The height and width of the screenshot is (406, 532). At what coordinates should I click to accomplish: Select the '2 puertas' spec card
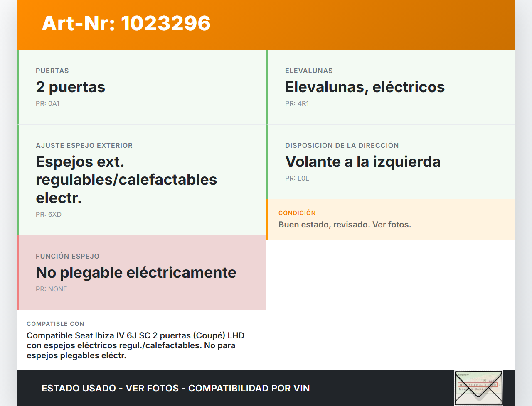pyautogui.click(x=141, y=87)
